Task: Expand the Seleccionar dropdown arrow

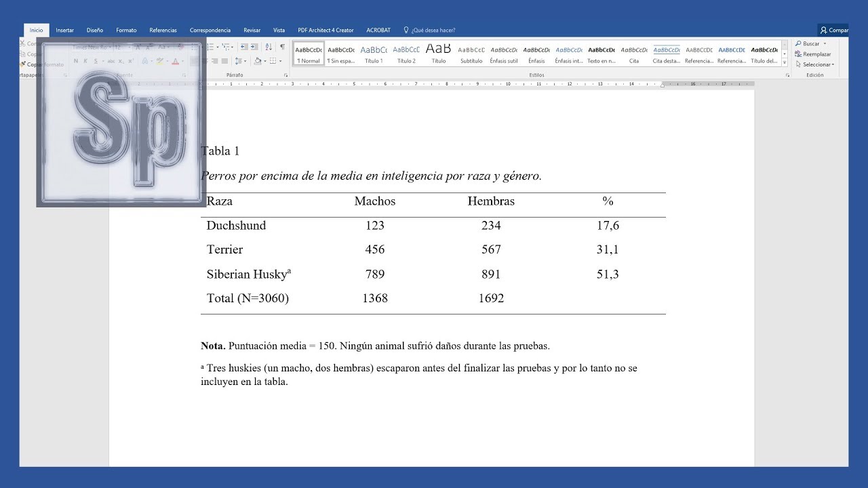Action: click(x=832, y=65)
